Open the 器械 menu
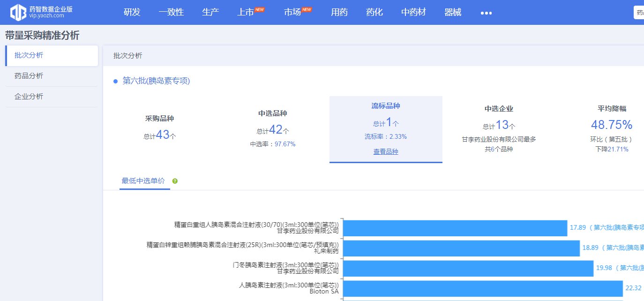The width and height of the screenshot is (644, 301). [x=452, y=13]
